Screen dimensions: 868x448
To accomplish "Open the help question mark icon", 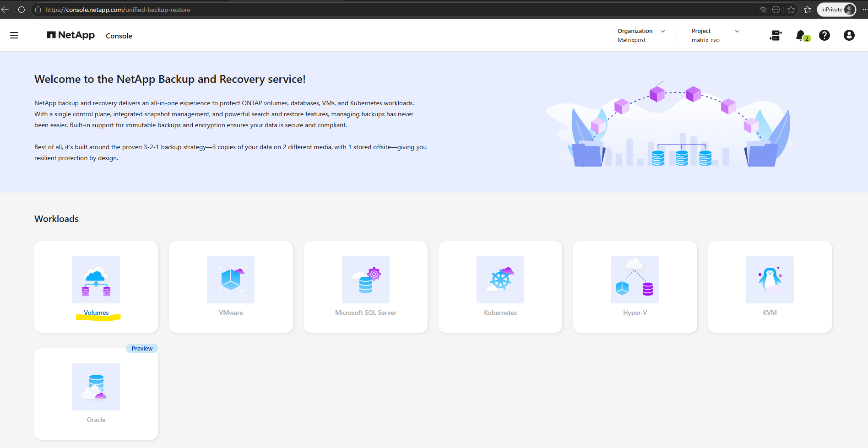I will [825, 35].
